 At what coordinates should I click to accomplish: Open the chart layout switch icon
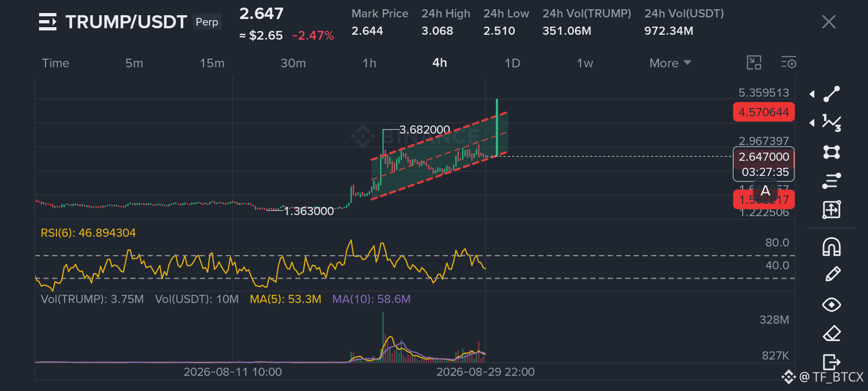[754, 63]
